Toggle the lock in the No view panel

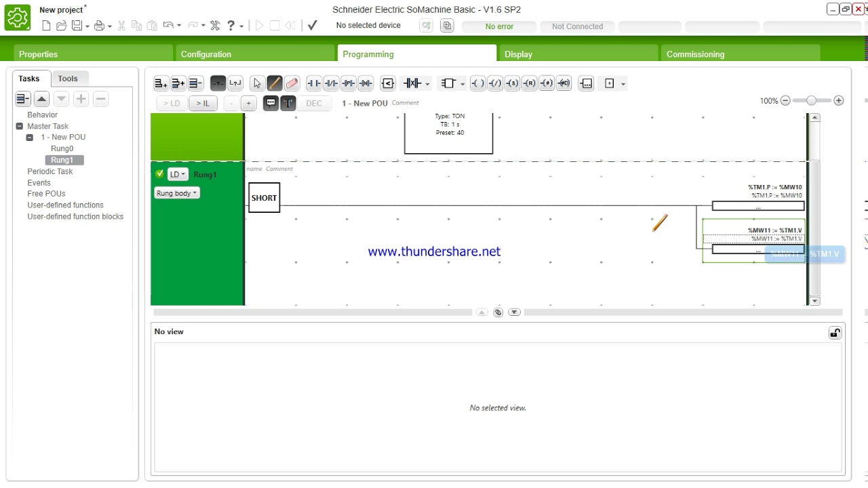tap(835, 333)
